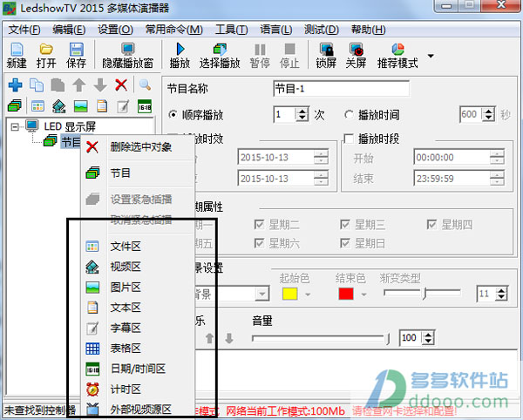Open the 语言(L) menu
This screenshot has height=420, width=523.
click(275, 30)
